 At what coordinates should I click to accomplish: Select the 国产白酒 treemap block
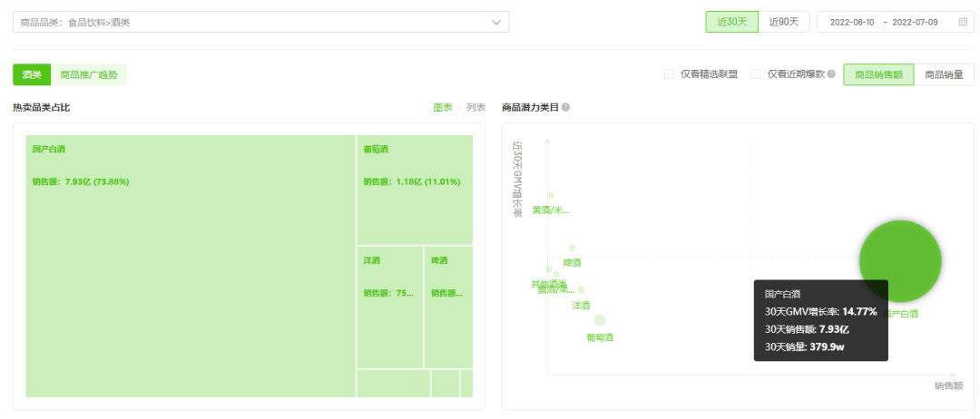191,266
